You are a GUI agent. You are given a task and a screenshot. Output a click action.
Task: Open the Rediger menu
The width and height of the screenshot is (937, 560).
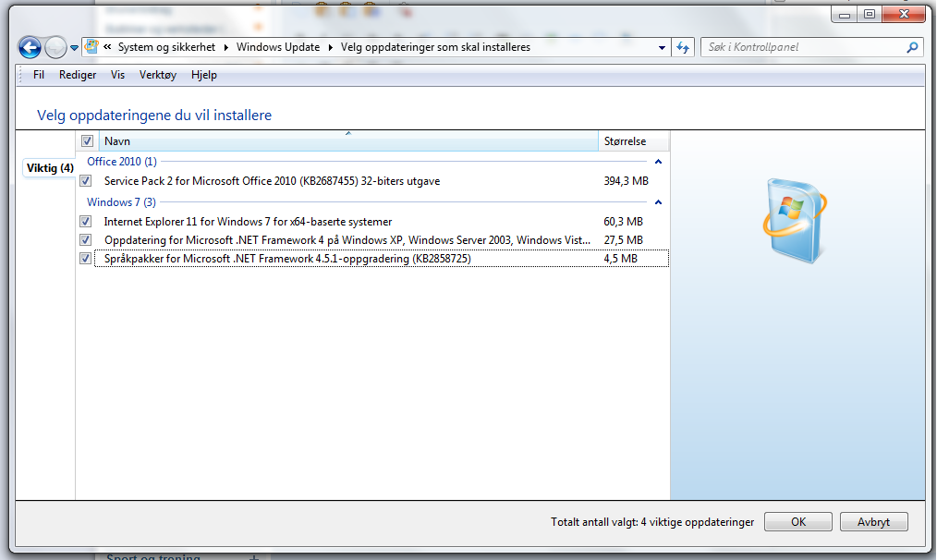[x=78, y=75]
